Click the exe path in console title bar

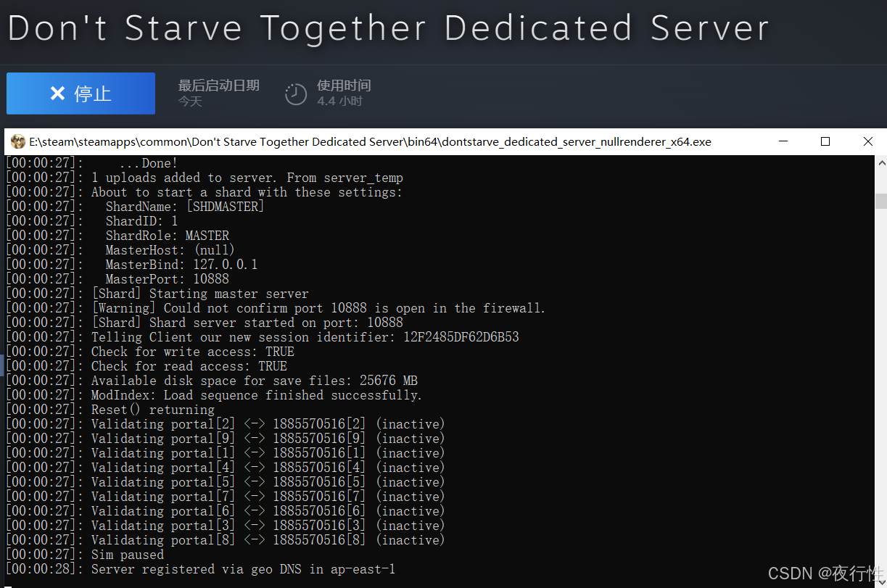pyautogui.click(x=370, y=142)
